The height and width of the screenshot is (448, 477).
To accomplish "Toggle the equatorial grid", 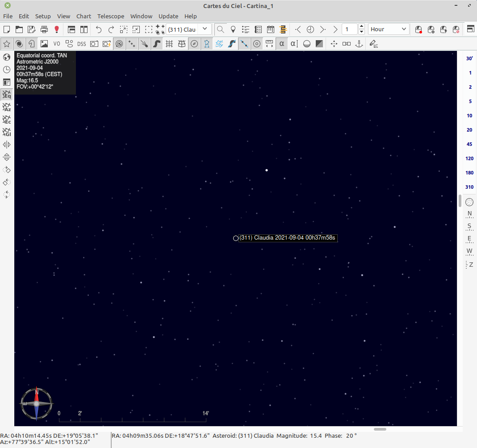I will pyautogui.click(x=169, y=44).
